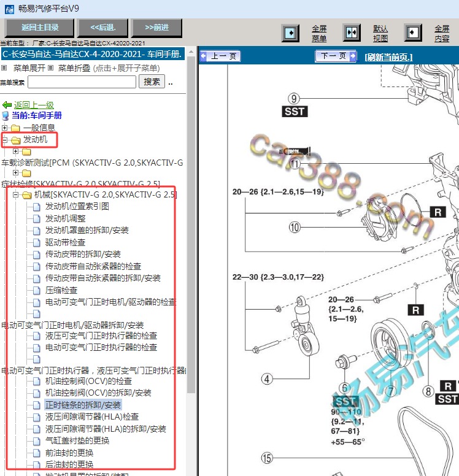Open 压缩检查 page
The image size is (459, 476).
tap(61, 290)
